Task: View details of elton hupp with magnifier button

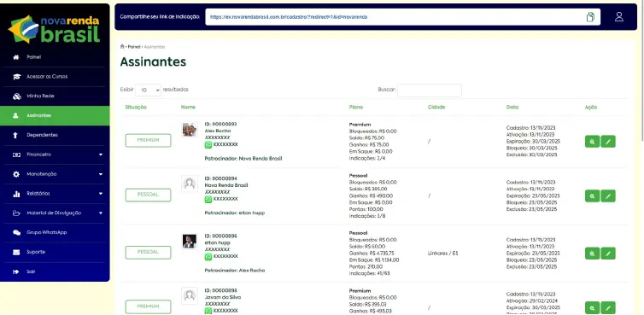Action: (592, 254)
